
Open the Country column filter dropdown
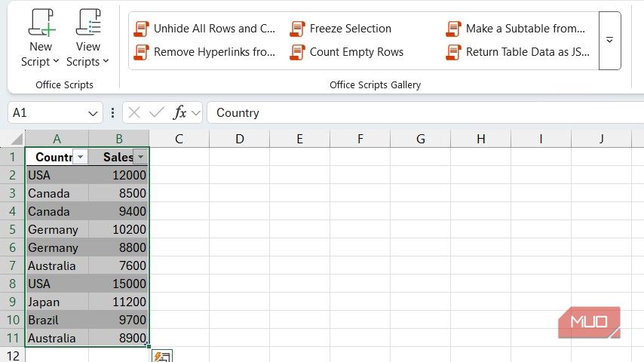[81, 157]
